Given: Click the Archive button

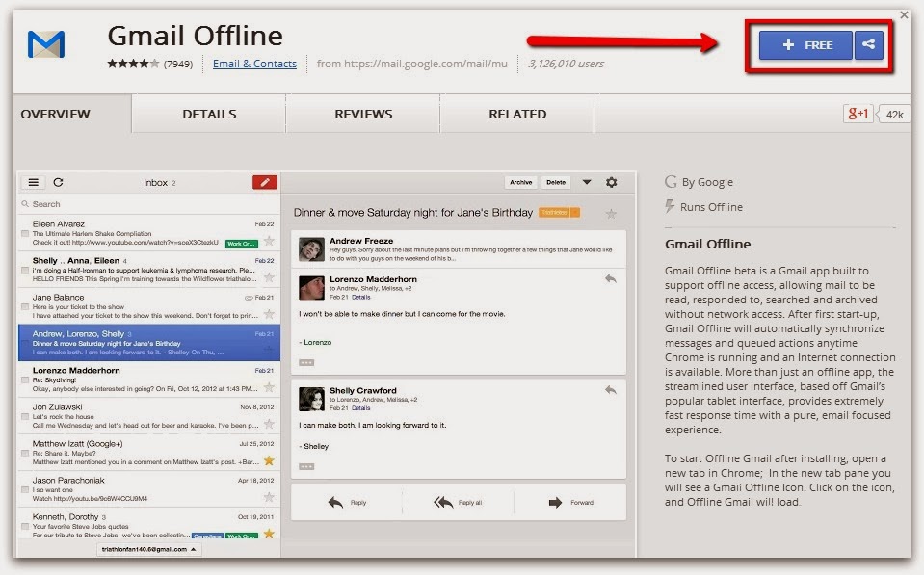Looking at the screenshot, I should click(x=521, y=183).
